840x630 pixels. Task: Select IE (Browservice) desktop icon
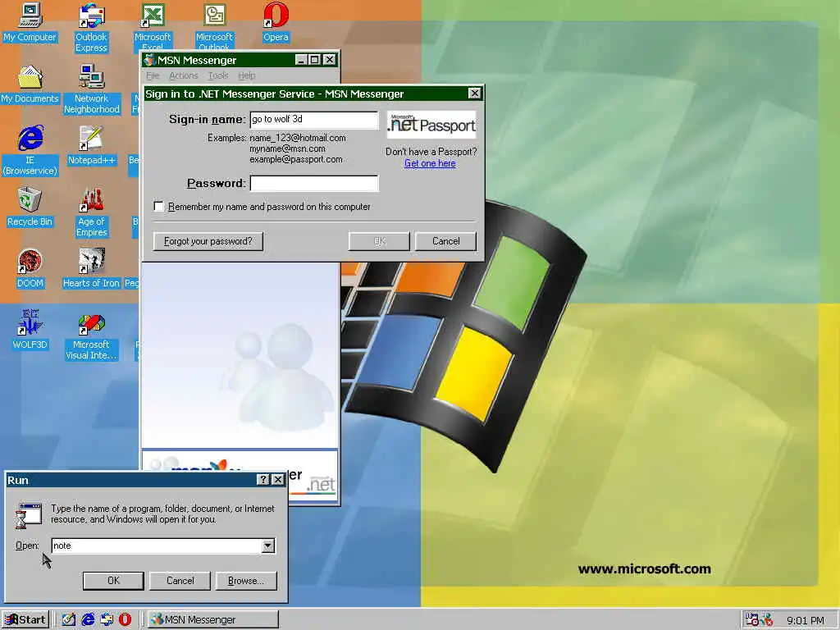(30, 151)
